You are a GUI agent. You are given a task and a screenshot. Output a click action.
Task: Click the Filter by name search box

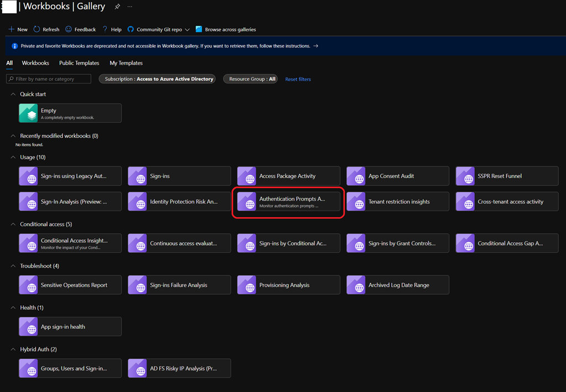49,79
